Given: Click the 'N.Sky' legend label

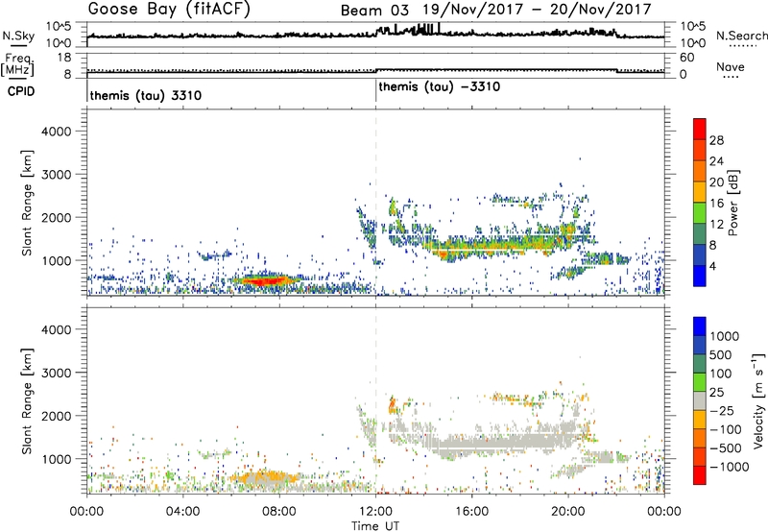Looking at the screenshot, I should tap(18, 36).
